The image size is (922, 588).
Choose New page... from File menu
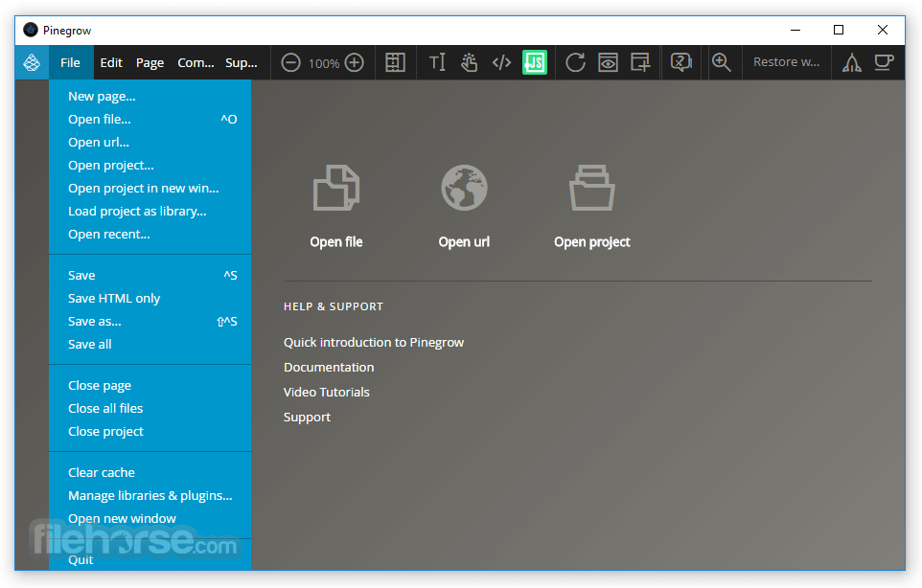tap(150, 97)
